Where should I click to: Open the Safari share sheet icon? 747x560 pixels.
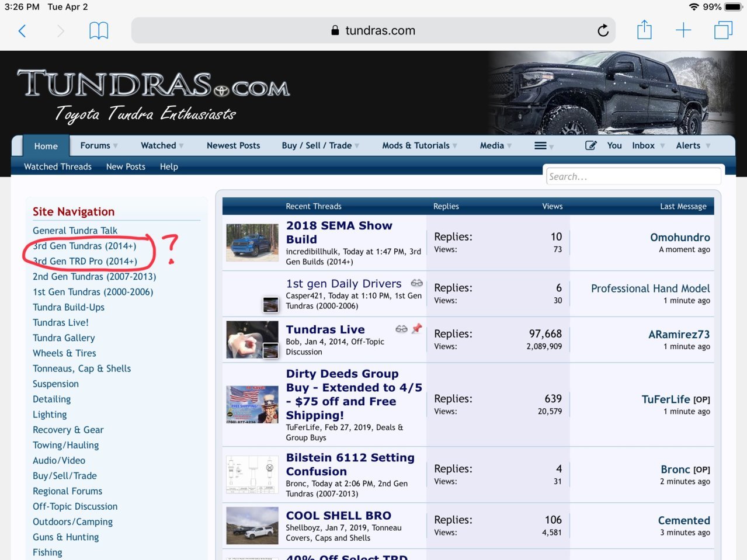644,30
